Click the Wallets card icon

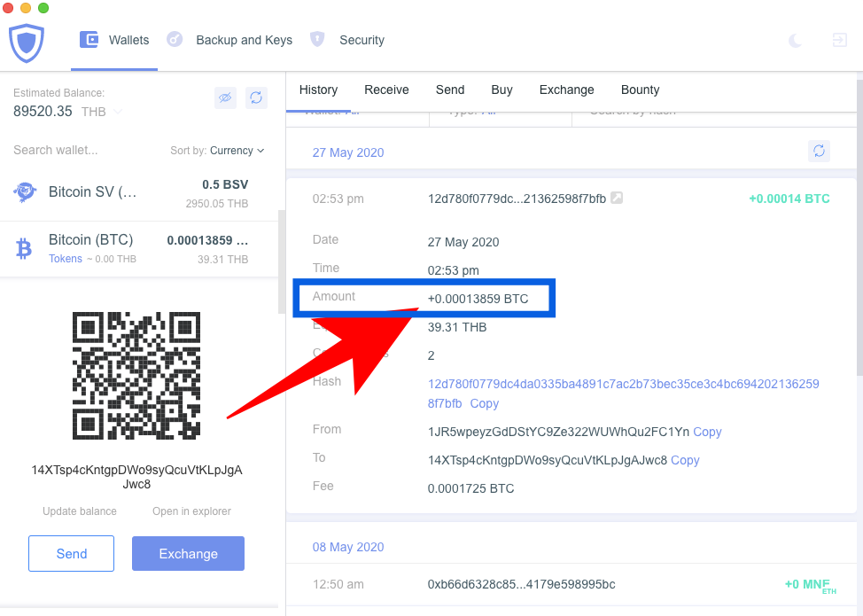point(89,40)
